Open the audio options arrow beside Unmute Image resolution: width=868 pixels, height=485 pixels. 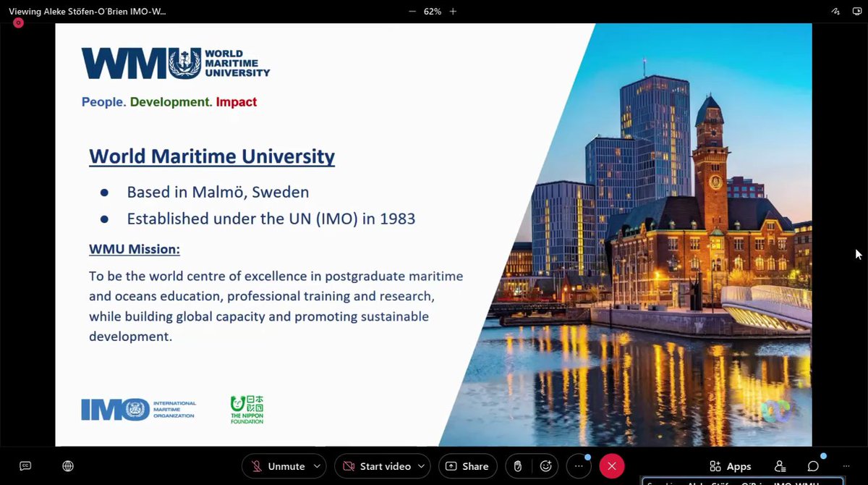tap(317, 466)
